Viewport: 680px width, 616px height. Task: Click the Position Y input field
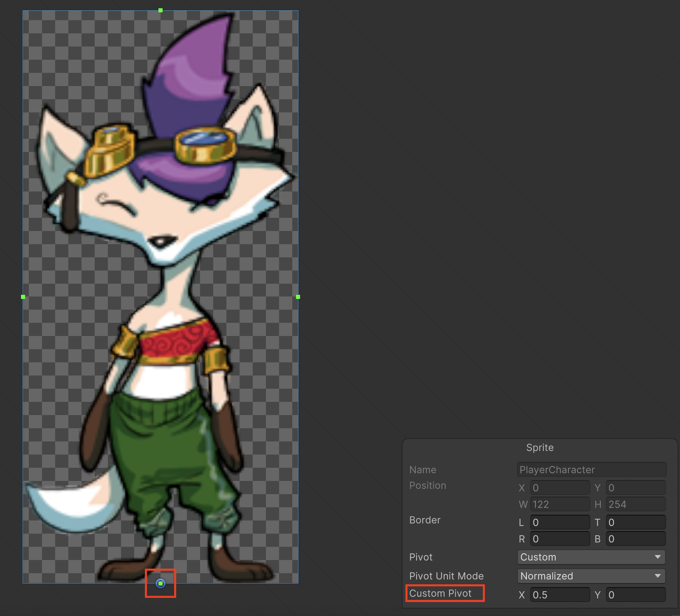(636, 488)
